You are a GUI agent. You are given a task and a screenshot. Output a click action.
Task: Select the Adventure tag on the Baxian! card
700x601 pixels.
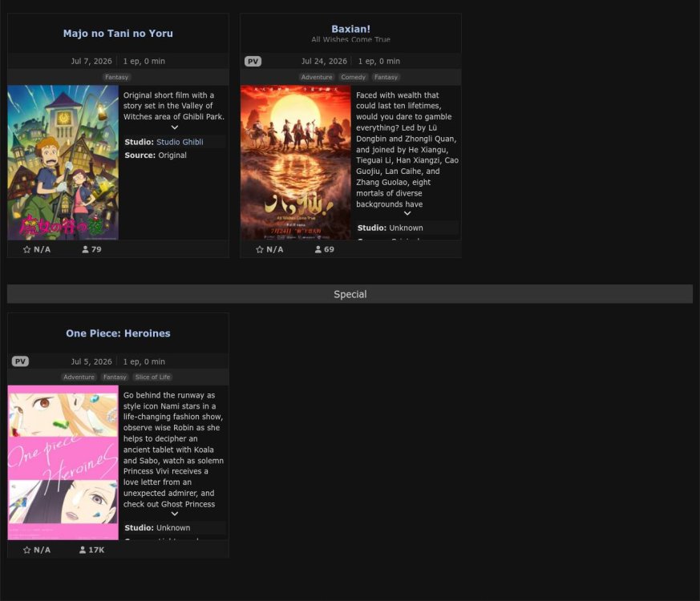[317, 77]
